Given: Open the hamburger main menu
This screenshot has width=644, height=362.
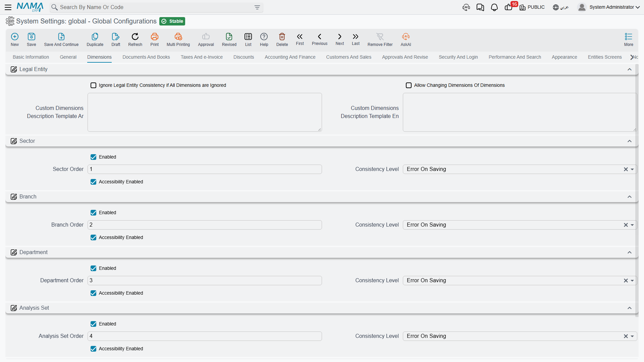Looking at the screenshot, I should tap(8, 7).
